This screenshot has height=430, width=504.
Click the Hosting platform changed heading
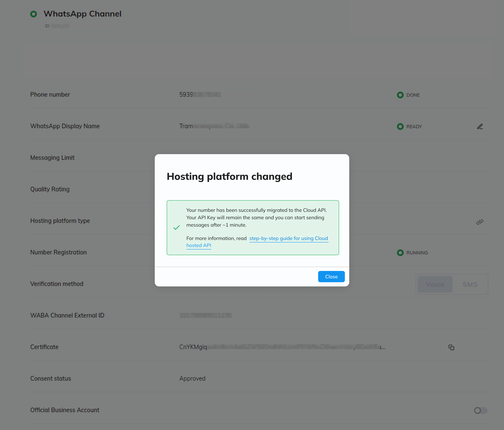coord(229,176)
